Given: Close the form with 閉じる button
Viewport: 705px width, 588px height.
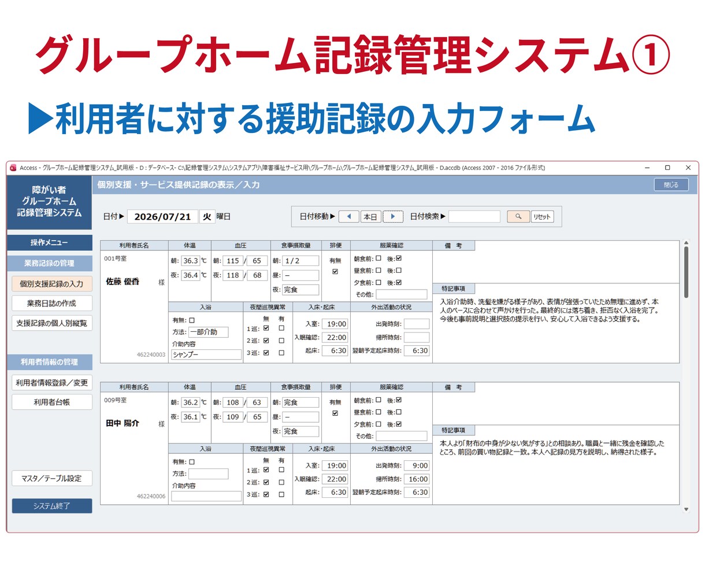Looking at the screenshot, I should tap(671, 184).
